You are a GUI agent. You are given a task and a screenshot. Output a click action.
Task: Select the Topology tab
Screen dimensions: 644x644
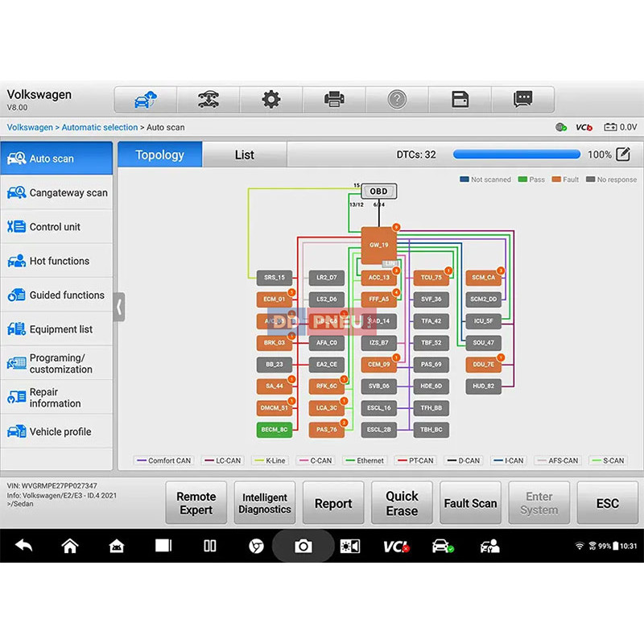[159, 155]
